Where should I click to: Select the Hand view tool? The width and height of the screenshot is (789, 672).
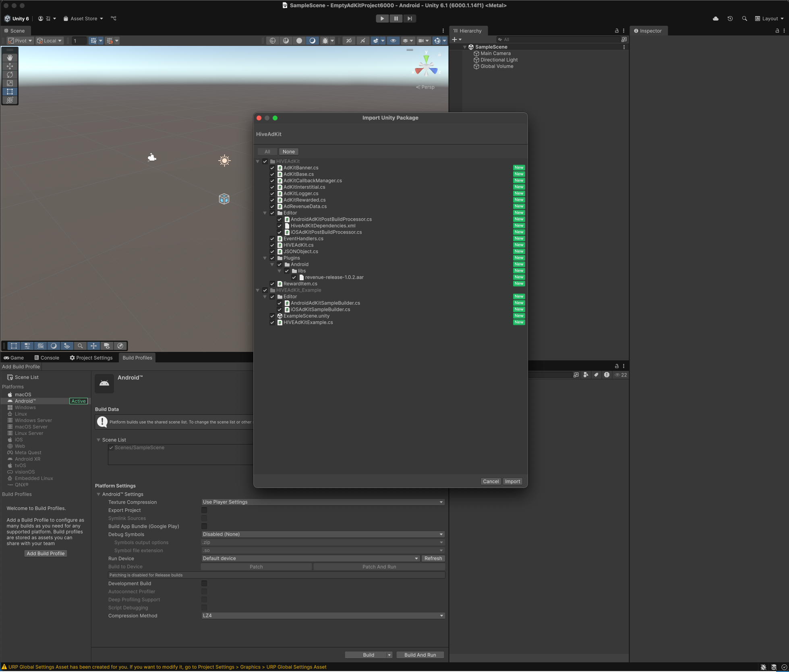click(10, 58)
